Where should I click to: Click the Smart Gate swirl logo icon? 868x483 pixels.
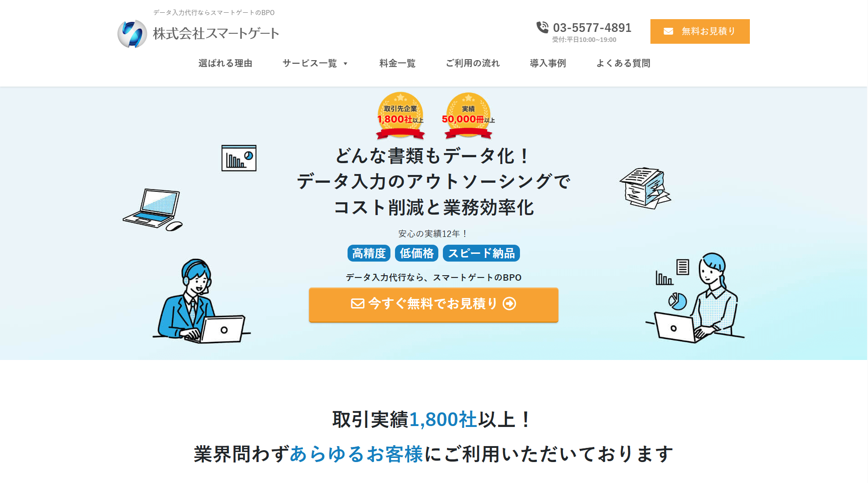132,34
